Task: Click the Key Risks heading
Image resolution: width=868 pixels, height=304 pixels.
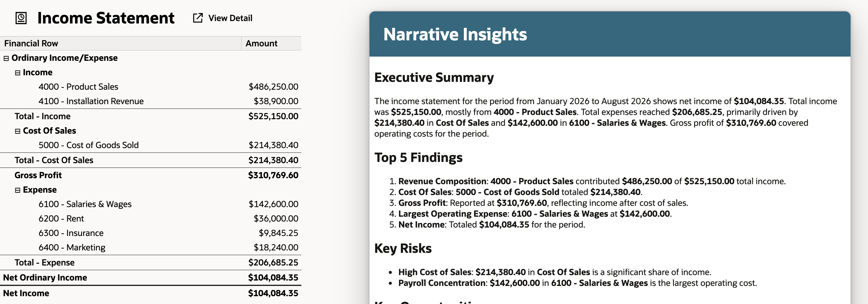Action: (403, 248)
